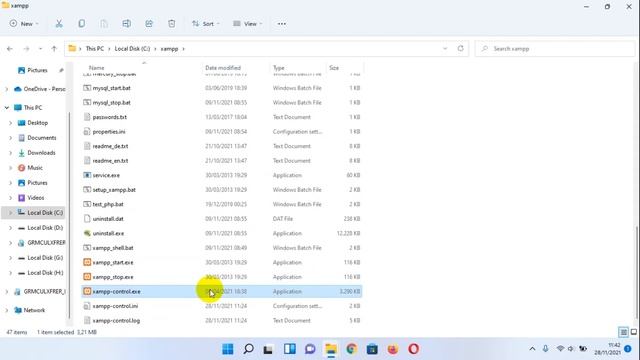Click the Paste icon in toolbar
The image size is (640, 360).
(x=104, y=24)
